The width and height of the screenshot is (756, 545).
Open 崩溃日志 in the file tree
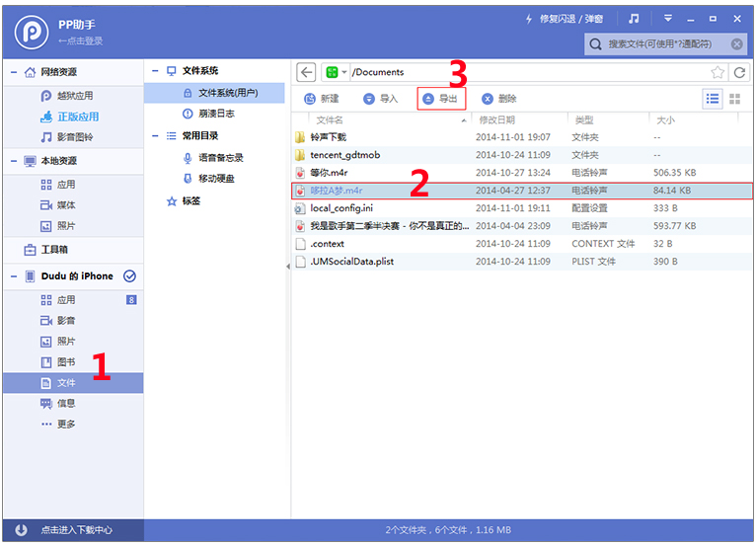click(215, 114)
